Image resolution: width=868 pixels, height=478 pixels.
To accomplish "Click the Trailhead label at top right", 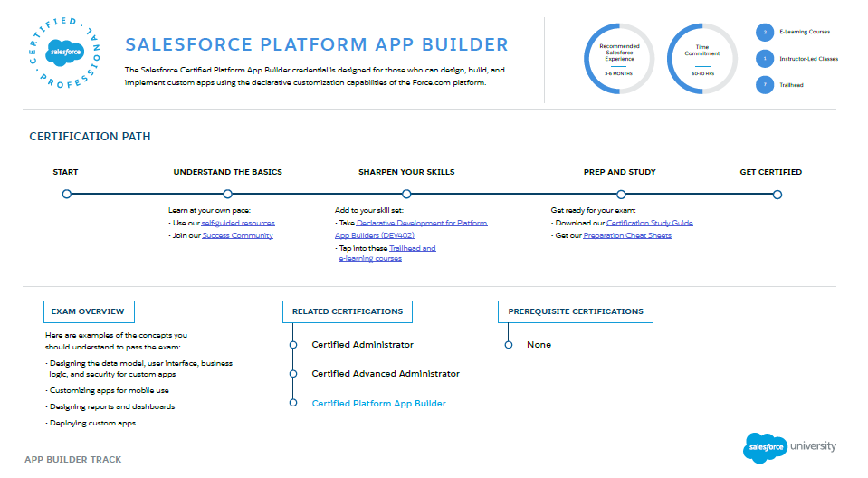I will 791,85.
